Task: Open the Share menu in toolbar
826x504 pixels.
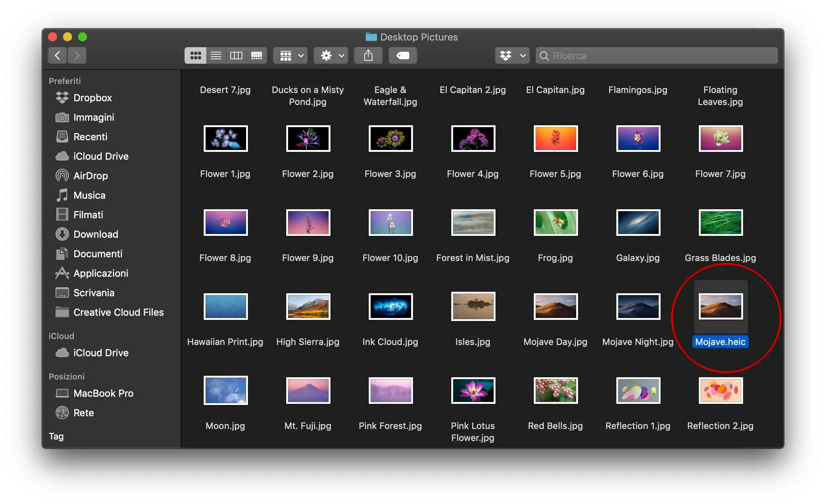Action: tap(368, 55)
